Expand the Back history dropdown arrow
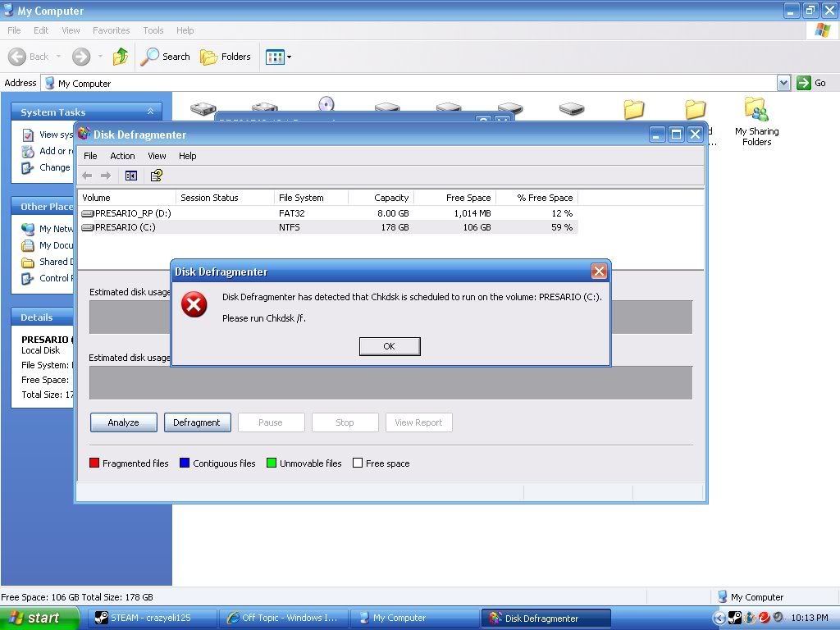This screenshot has width=840, height=630. 58,57
